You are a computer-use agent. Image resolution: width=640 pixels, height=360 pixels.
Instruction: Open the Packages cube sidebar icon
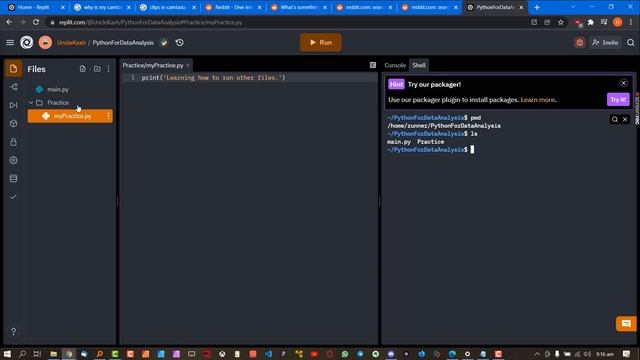point(13,124)
